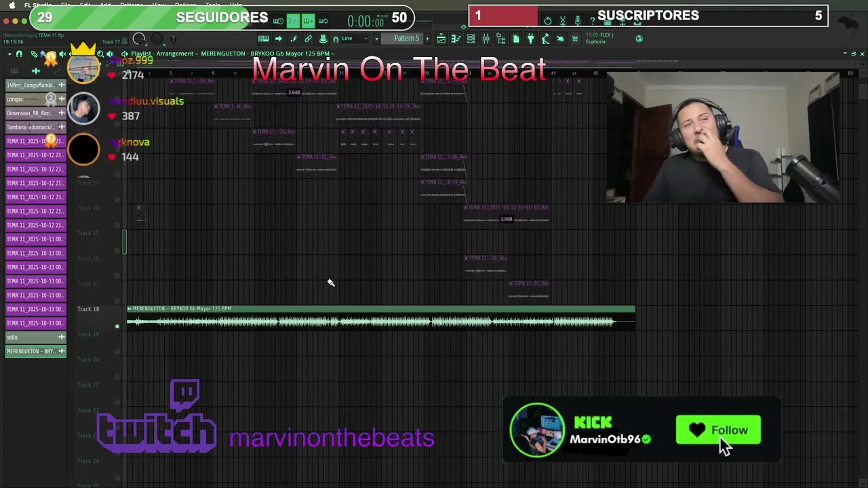
Task: Toggle the recording countdown 3-2-1 icon
Action: [293, 21]
